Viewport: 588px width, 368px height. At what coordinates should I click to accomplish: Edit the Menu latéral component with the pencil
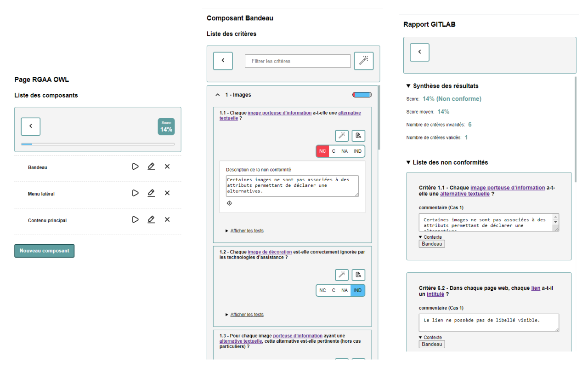pos(151,193)
